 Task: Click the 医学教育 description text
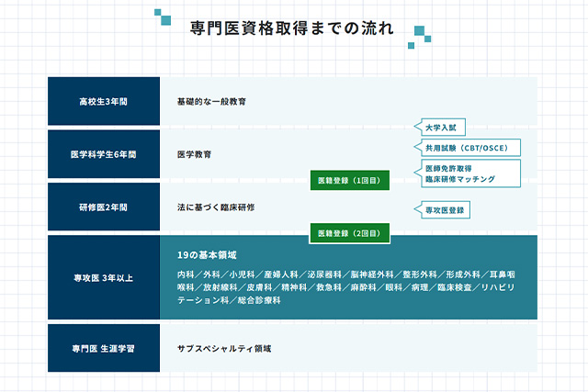pos(194,153)
